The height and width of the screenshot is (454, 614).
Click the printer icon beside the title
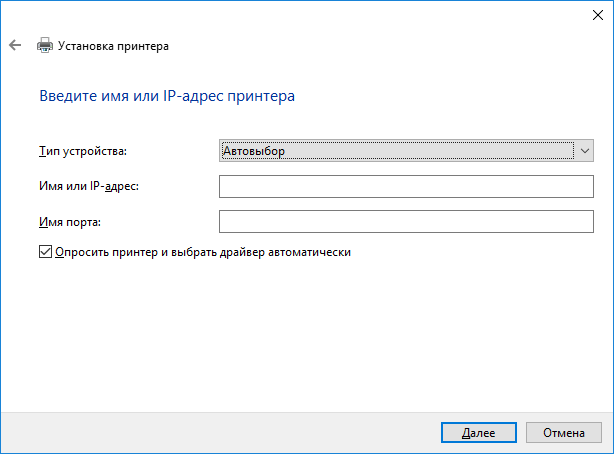45,45
